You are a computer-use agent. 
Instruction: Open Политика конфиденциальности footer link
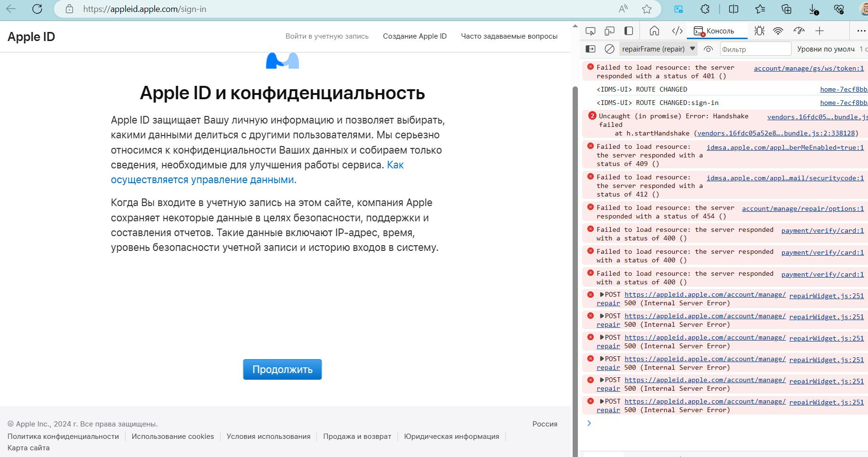pos(63,436)
